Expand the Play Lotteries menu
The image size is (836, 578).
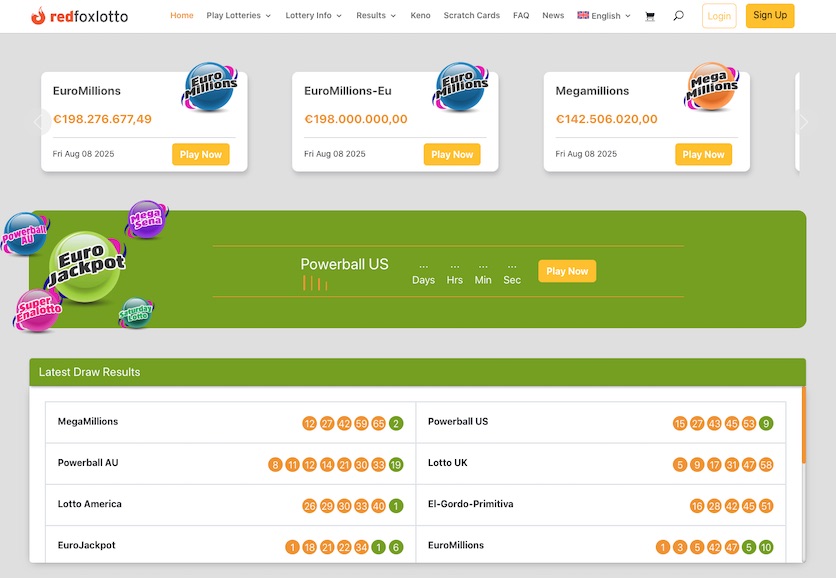coord(238,15)
